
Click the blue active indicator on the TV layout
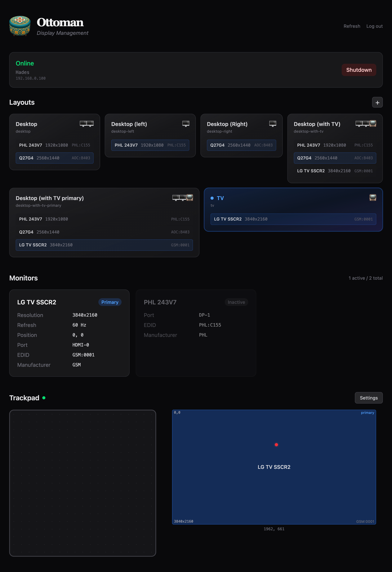tap(212, 198)
